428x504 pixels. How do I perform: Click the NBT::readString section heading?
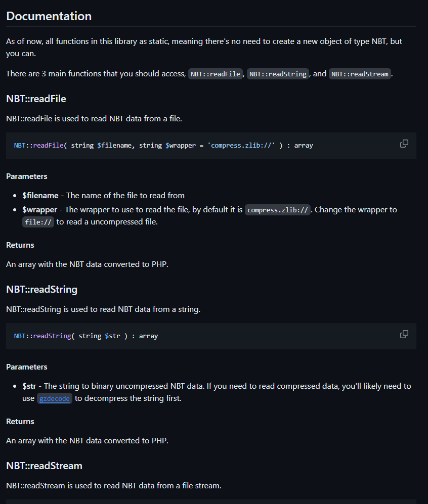point(42,289)
